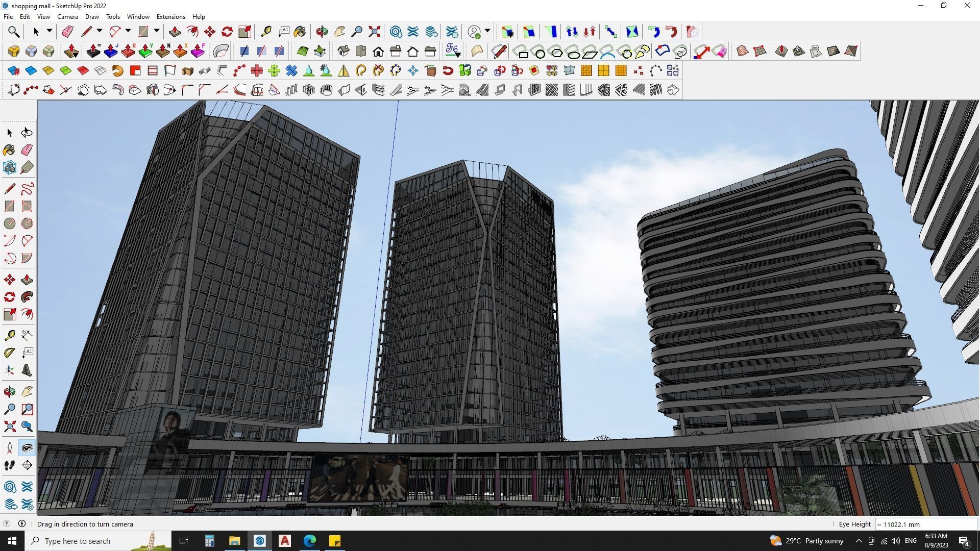Select the Eraser tool in top toolbar
The image size is (980, 551).
tap(67, 32)
